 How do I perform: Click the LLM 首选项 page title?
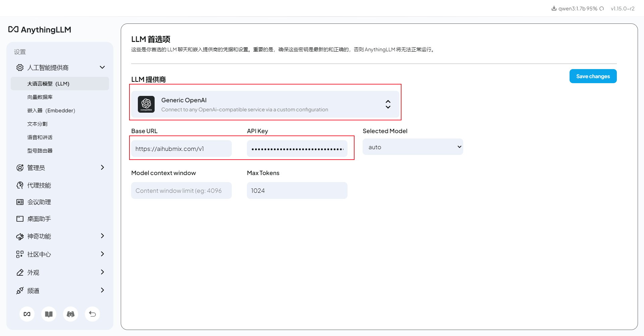(x=151, y=39)
